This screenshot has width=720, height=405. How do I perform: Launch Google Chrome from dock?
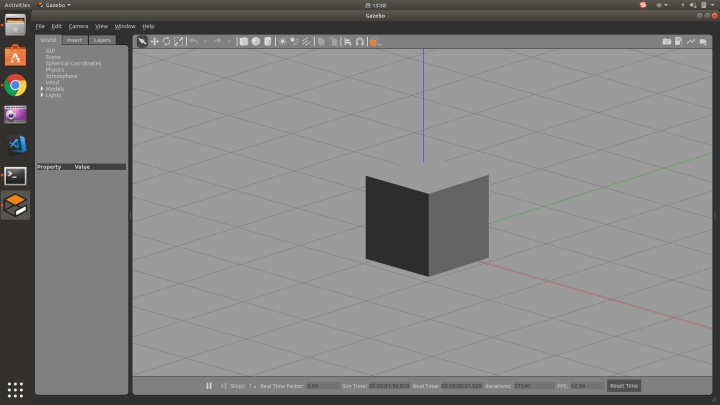click(15, 85)
